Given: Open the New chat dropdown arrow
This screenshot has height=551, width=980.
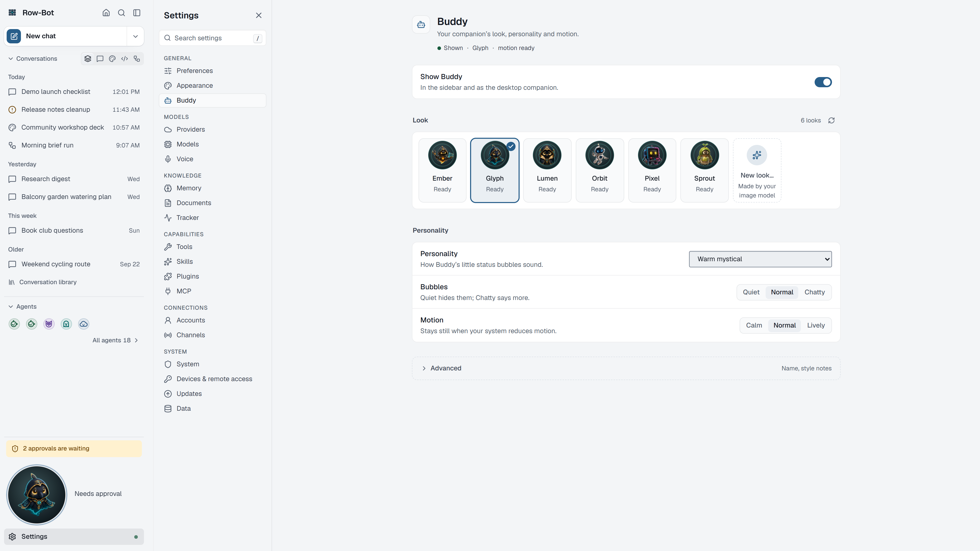Looking at the screenshot, I should tap(136, 36).
